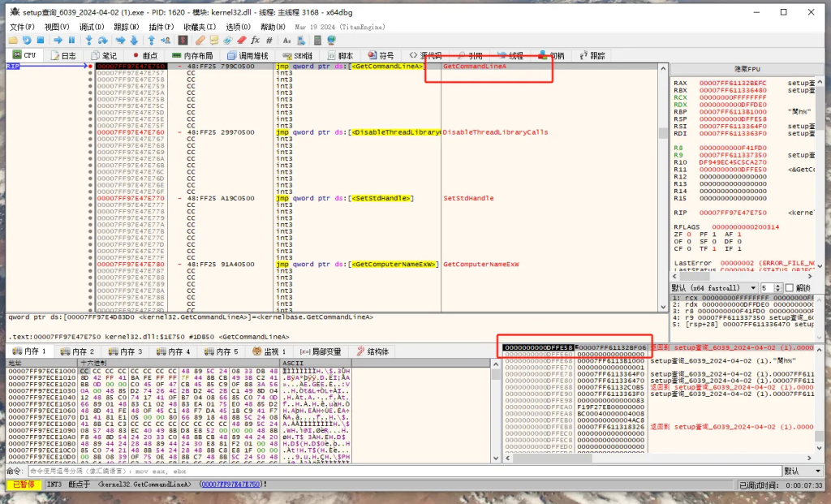Open the 调试(D) menu
Screen dimensions: 831x504
click(91, 27)
